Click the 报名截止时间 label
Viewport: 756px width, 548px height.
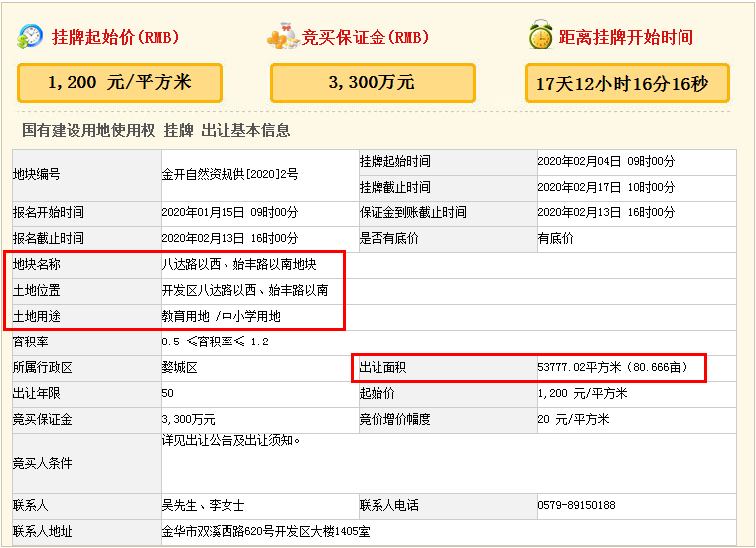click(49, 238)
